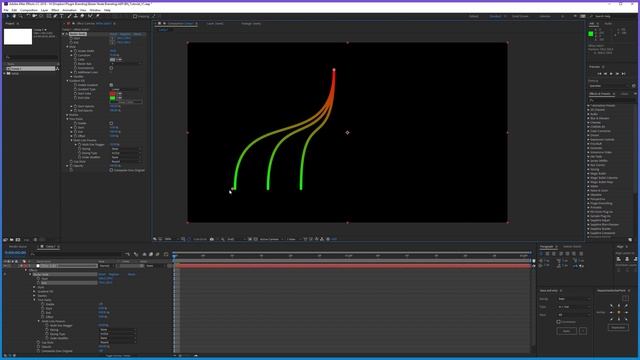Select the Selection tool
640x360 pixels.
7,16
